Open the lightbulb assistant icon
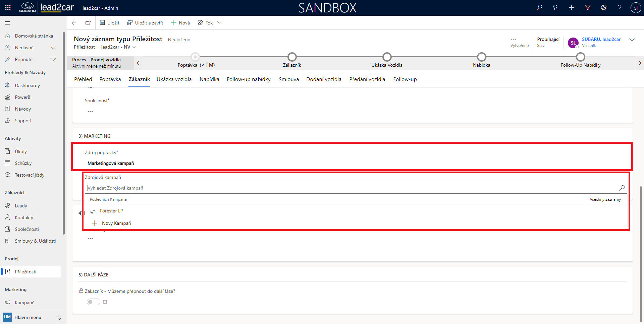This screenshot has height=324, width=644. pos(555,7)
